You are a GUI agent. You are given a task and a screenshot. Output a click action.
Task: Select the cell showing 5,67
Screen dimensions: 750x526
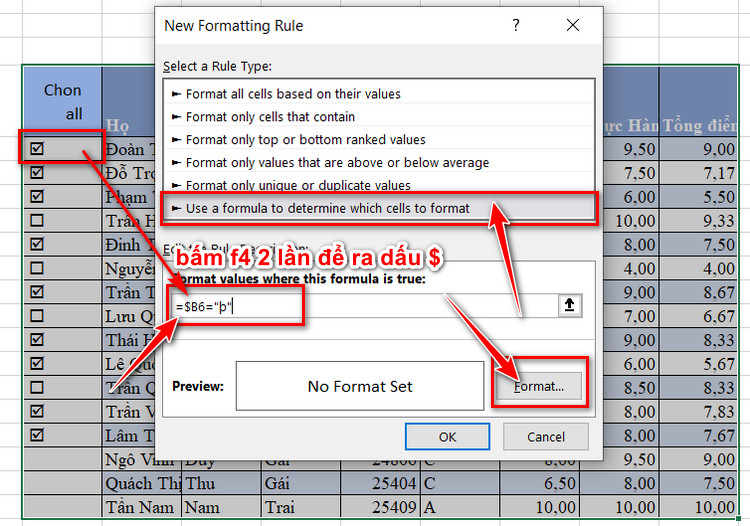tap(699, 364)
